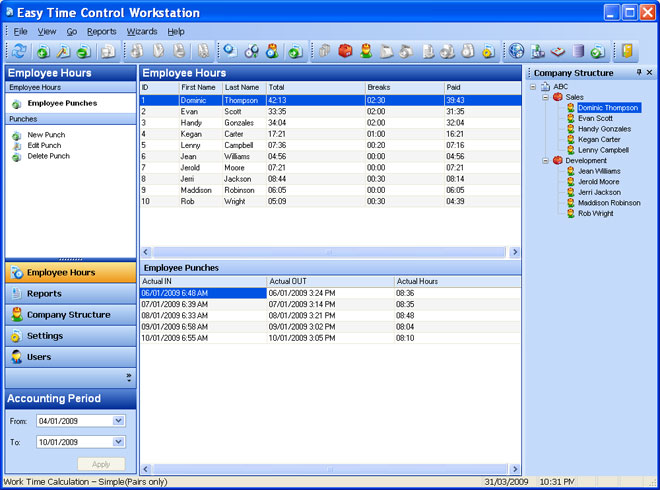Click the red Sales department icon
Screen dimensions: 660x490
[557, 97]
